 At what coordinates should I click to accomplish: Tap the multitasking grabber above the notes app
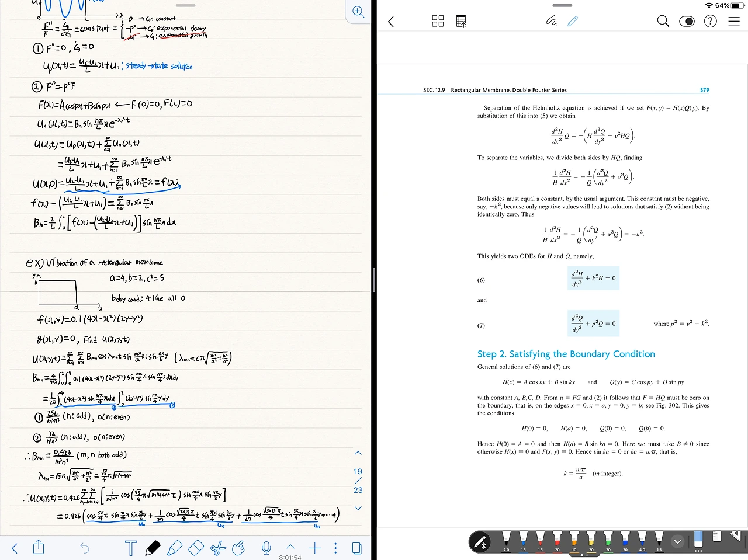pyautogui.click(x=186, y=6)
